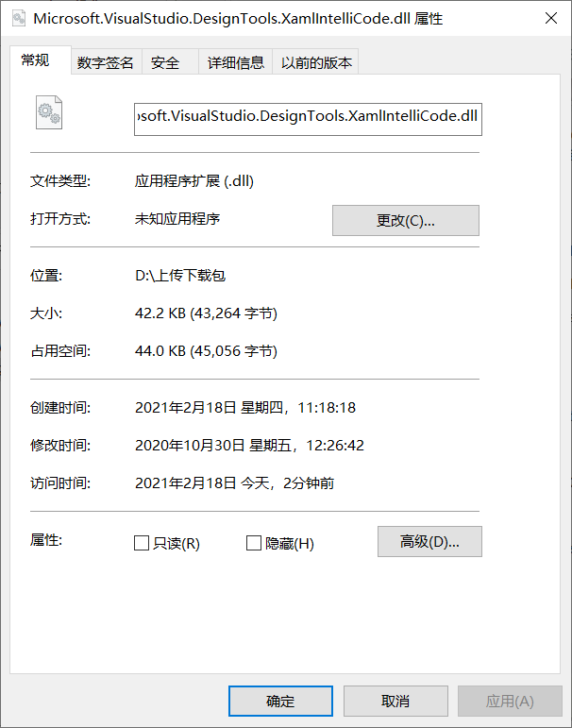Click the 访问时间: label

[60, 483]
